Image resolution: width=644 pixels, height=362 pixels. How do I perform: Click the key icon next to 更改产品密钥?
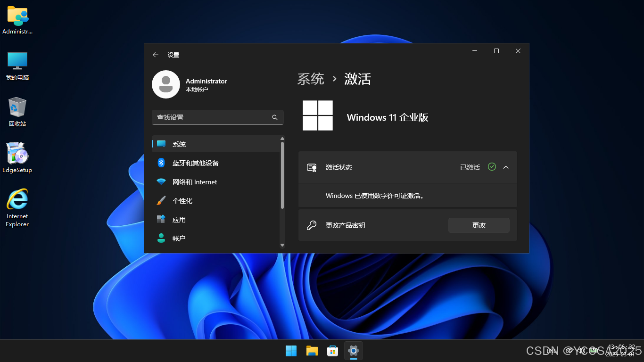tap(312, 225)
